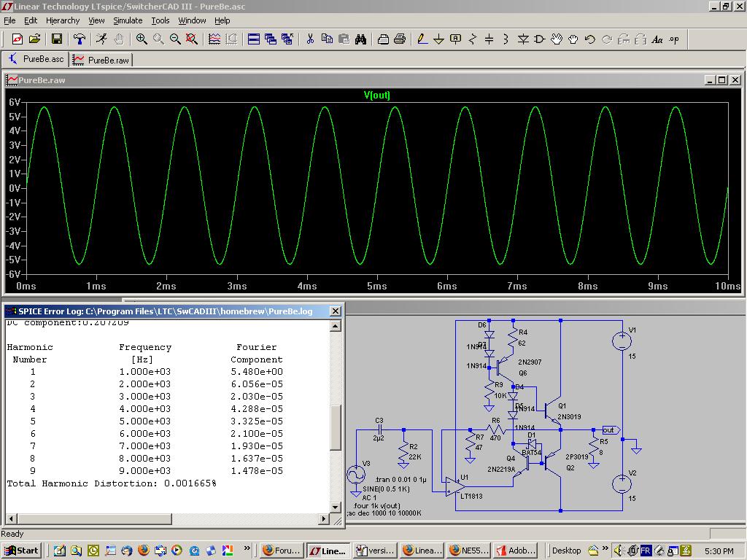Screen dimensions: 747x560
Task: Click the V(out) trace label
Action: point(376,96)
